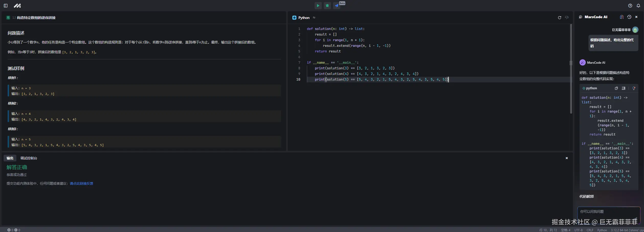
Task: Open the 请点此链接反馈 feedback link
Action: coord(81,183)
